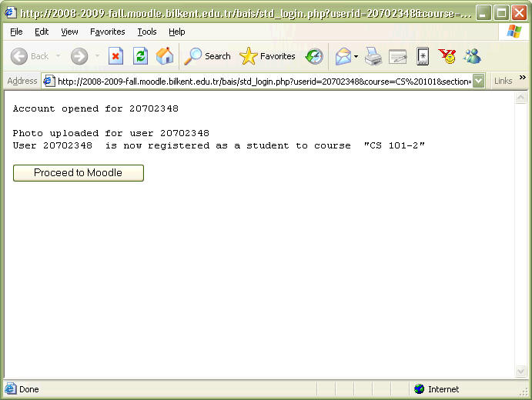The width and height of the screenshot is (532, 400).
Task: Click the "CS 101-2" course name text
Action: click(x=394, y=145)
